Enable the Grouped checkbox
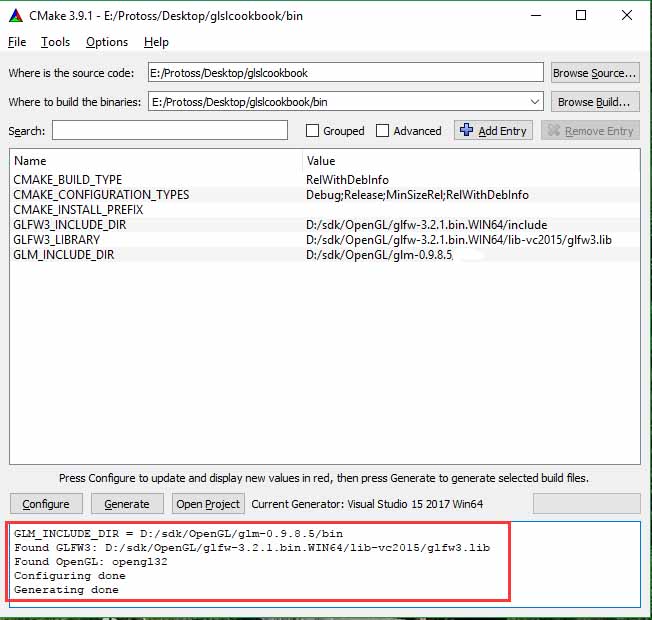652x620 pixels. 312,131
